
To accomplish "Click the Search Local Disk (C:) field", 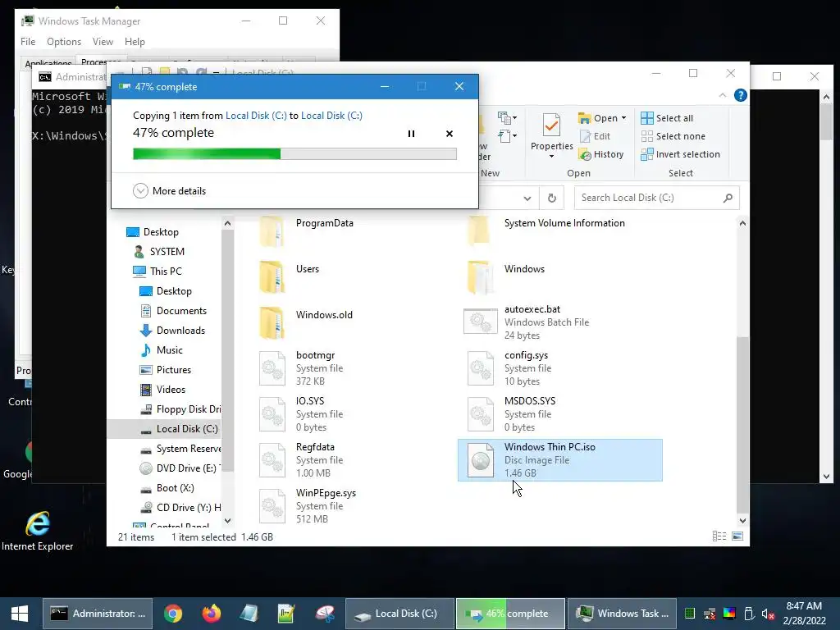I will point(657,198).
